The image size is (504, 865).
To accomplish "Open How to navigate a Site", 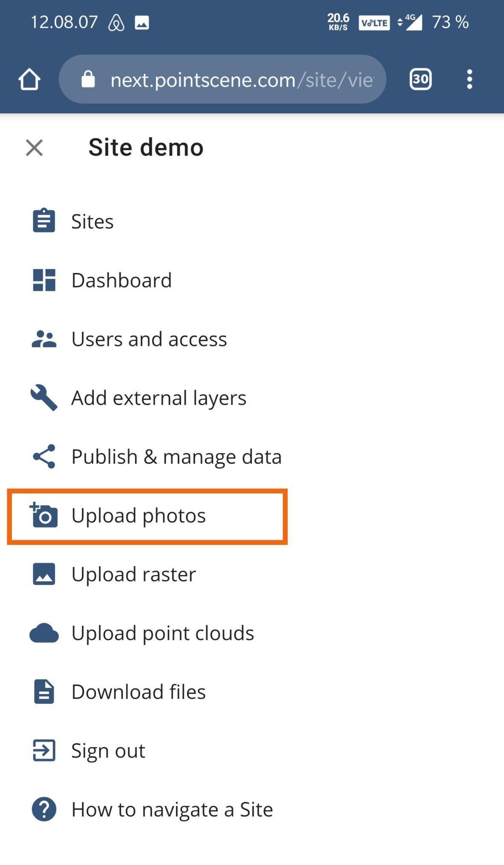I will click(x=172, y=810).
